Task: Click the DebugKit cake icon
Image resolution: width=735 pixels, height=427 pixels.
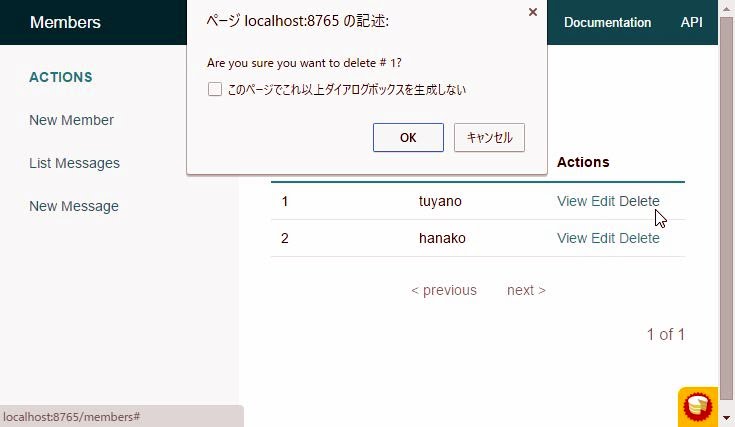Action: (697, 406)
